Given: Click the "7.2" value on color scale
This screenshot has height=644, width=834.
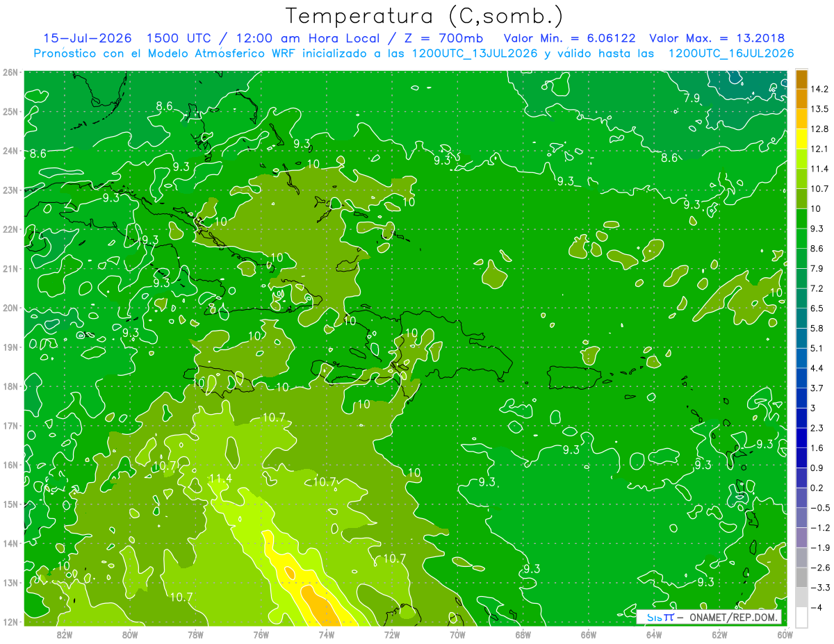Looking at the screenshot, I should [817, 288].
